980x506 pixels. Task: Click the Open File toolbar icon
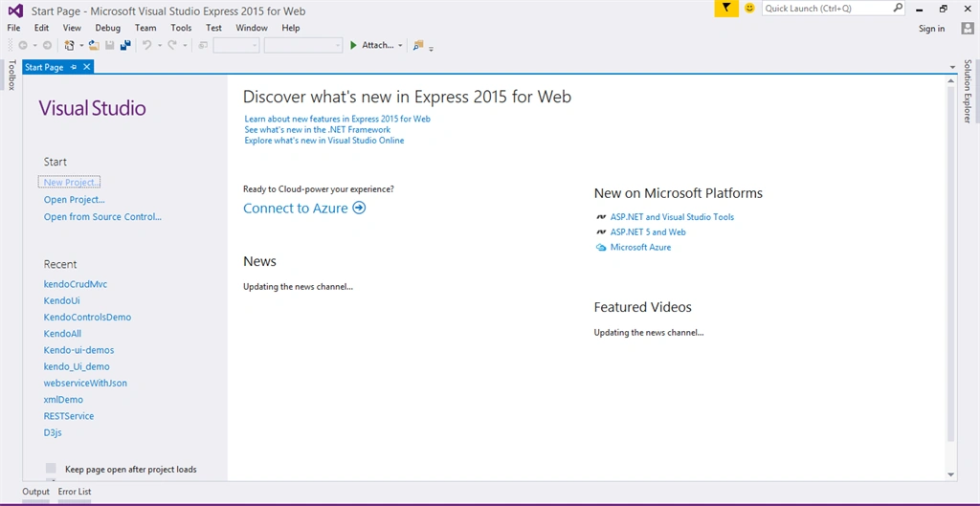tap(94, 46)
